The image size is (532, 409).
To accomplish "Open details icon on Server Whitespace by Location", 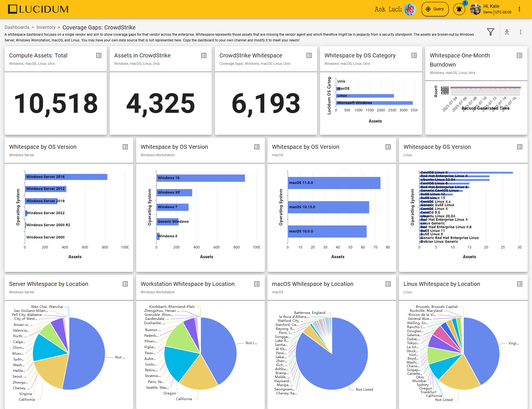I will 125,284.
